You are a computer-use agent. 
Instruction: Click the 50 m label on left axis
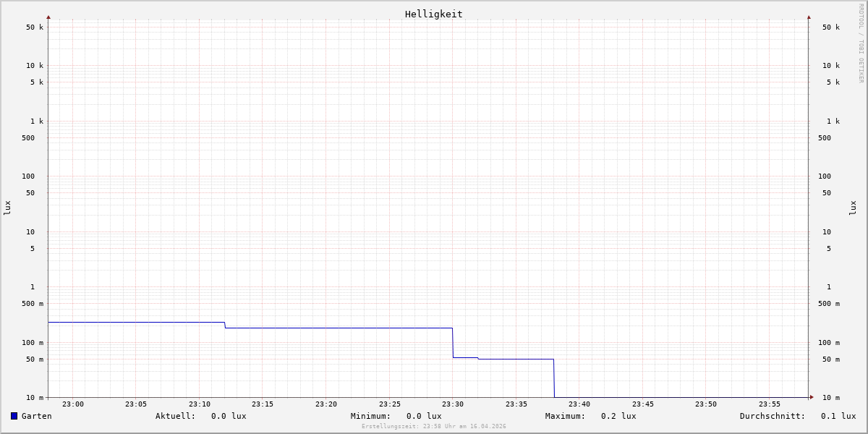[x=35, y=359]
